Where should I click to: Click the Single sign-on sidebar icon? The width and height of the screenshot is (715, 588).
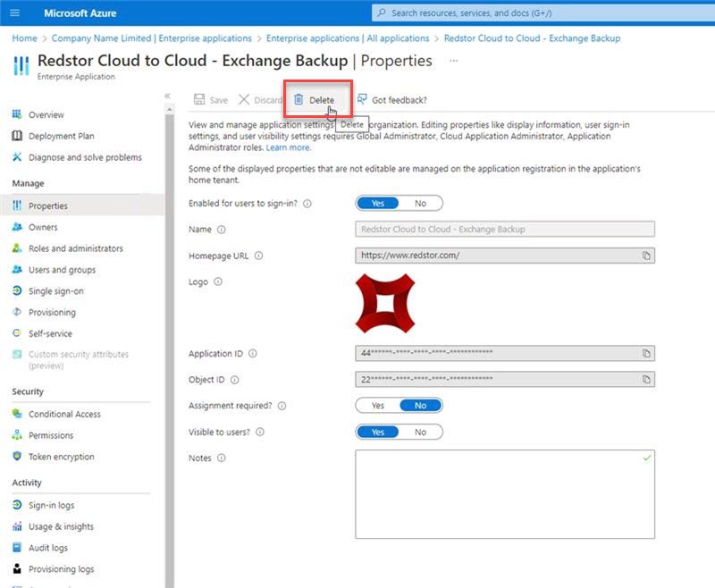[17, 290]
